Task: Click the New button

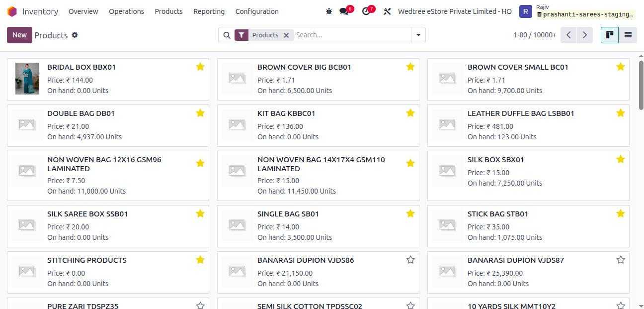Action: (x=19, y=35)
